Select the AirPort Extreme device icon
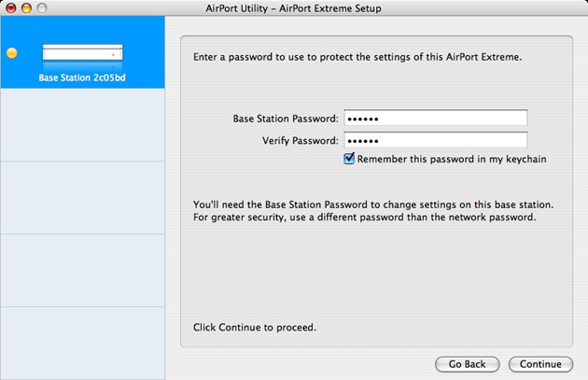Screen dimensions: 588x380 tap(82, 53)
